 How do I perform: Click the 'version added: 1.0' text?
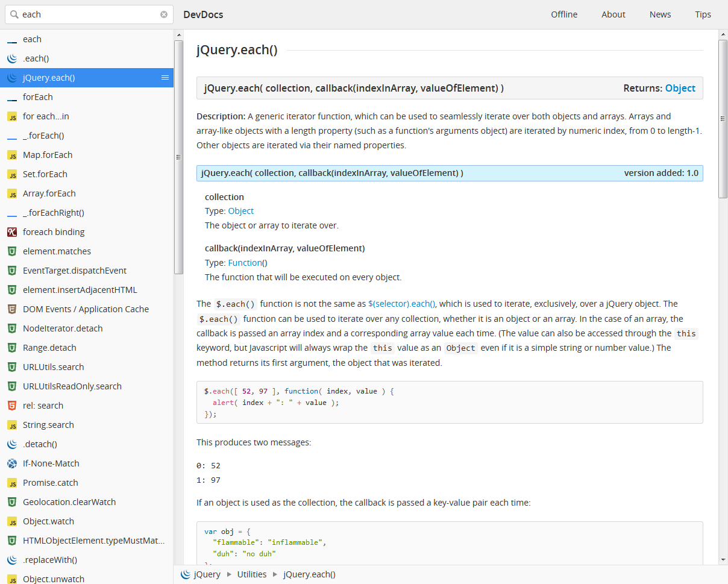point(661,173)
